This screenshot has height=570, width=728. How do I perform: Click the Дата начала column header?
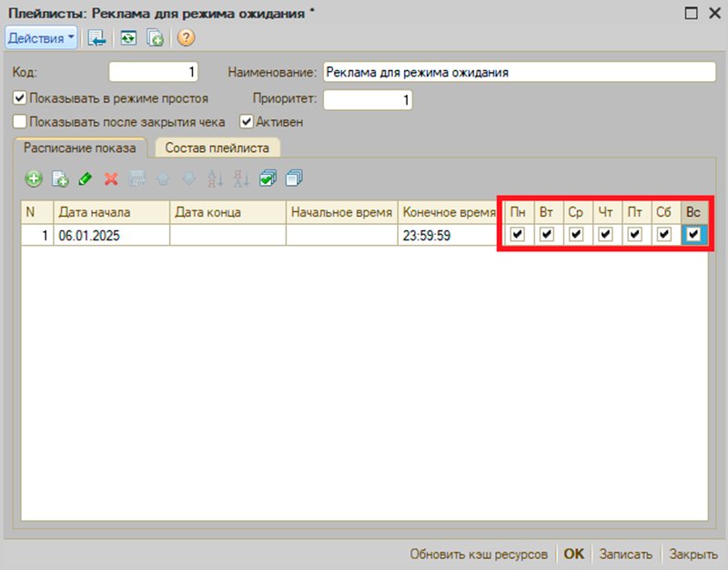point(111,212)
